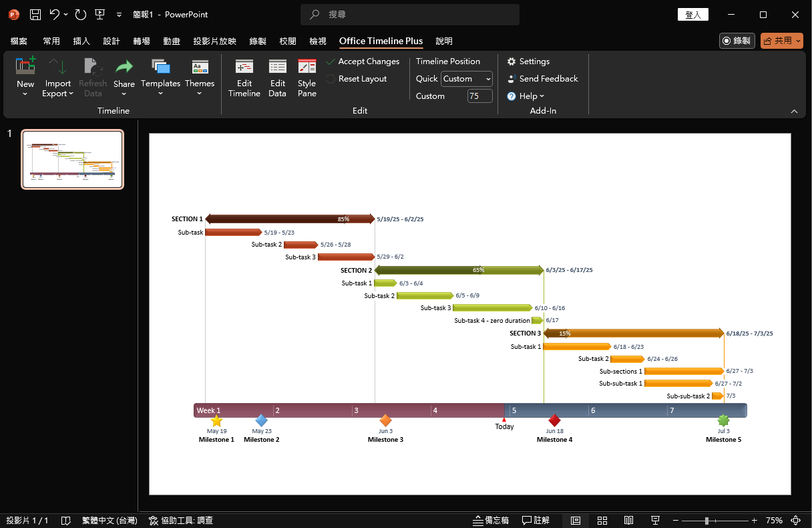Click the Today marker

tap(504, 424)
